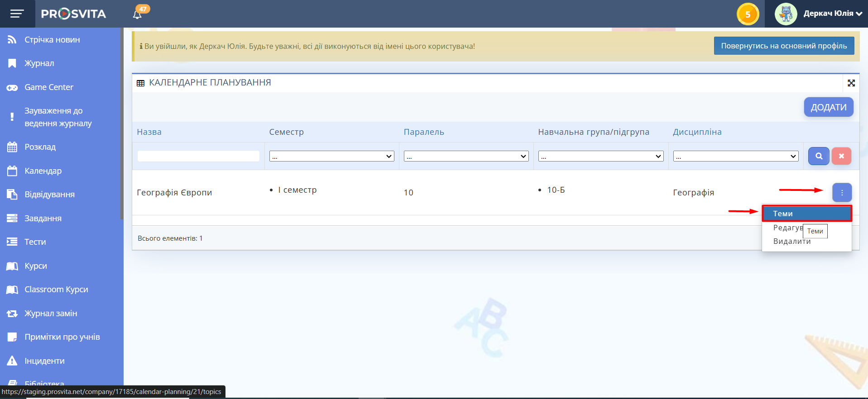Image resolution: width=868 pixels, height=399 pixels.
Task: Choose Видалити from the context menu
Action: (x=791, y=242)
